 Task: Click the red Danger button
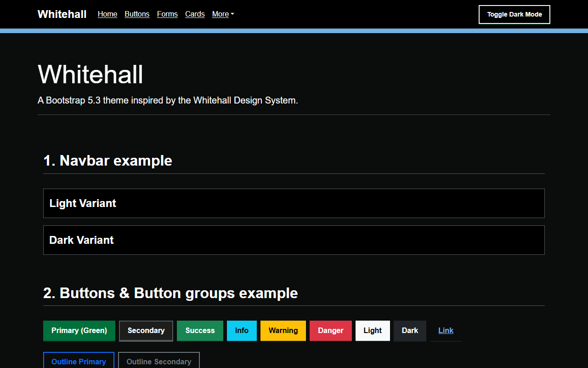tap(331, 331)
